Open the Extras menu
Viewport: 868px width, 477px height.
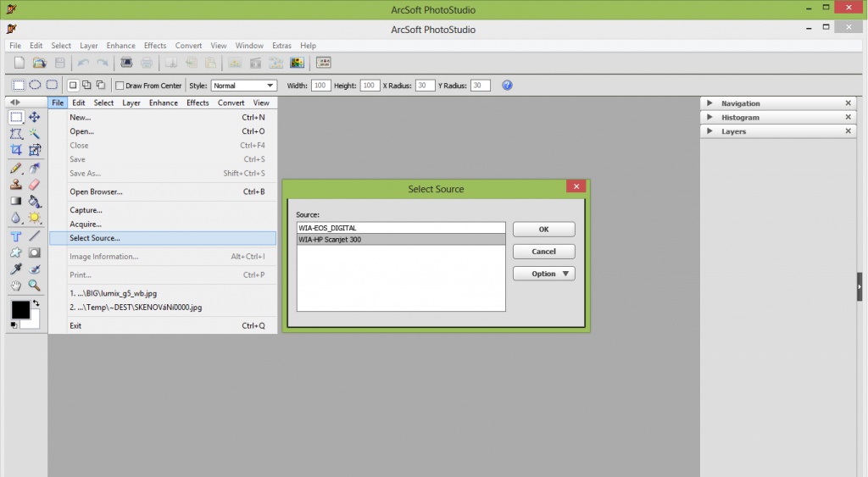tap(281, 46)
